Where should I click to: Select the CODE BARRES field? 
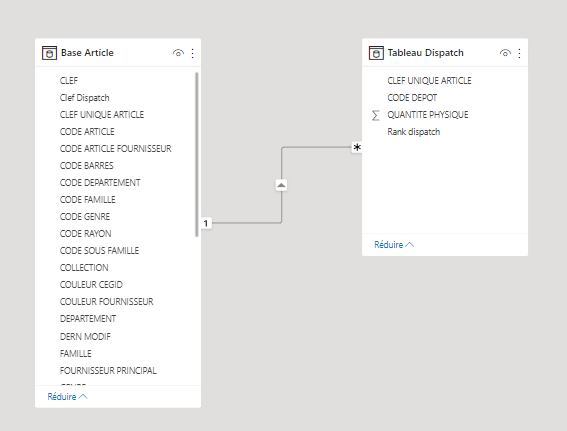click(x=86, y=166)
